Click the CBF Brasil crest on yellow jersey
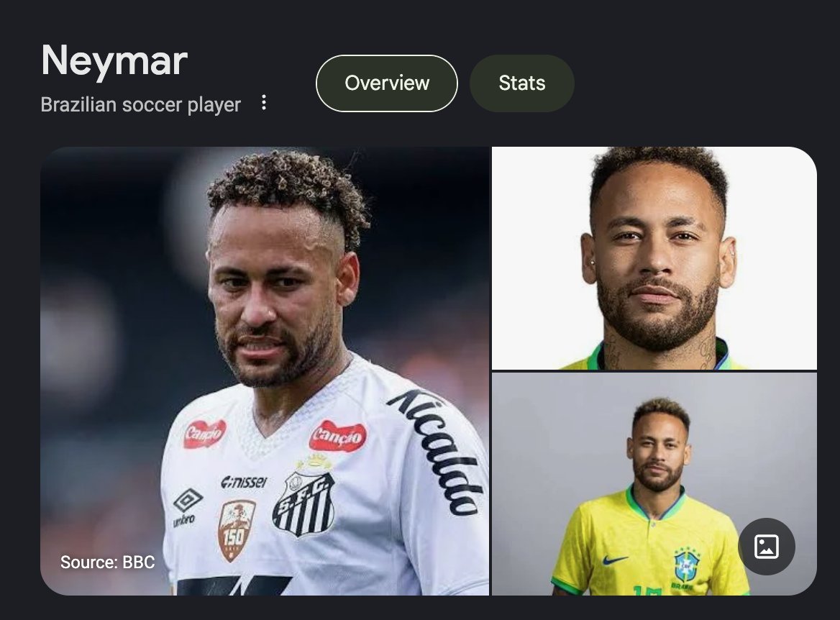Image resolution: width=840 pixels, height=620 pixels. 687,566
